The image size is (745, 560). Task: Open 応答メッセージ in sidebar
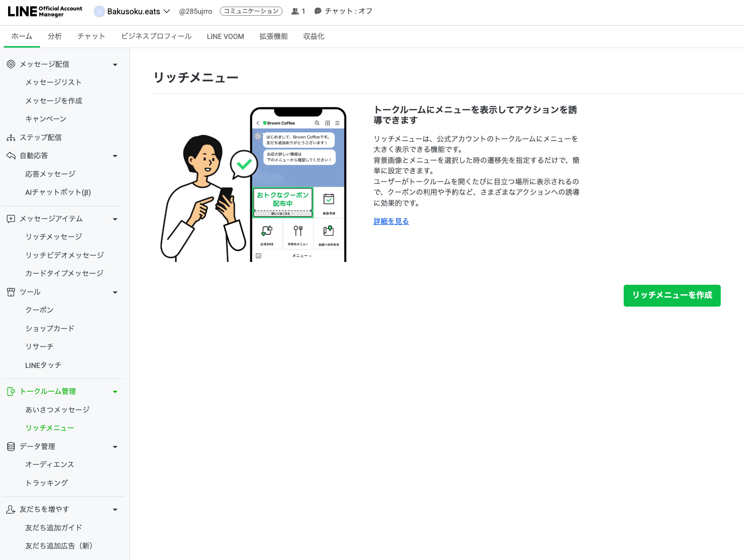tap(50, 174)
